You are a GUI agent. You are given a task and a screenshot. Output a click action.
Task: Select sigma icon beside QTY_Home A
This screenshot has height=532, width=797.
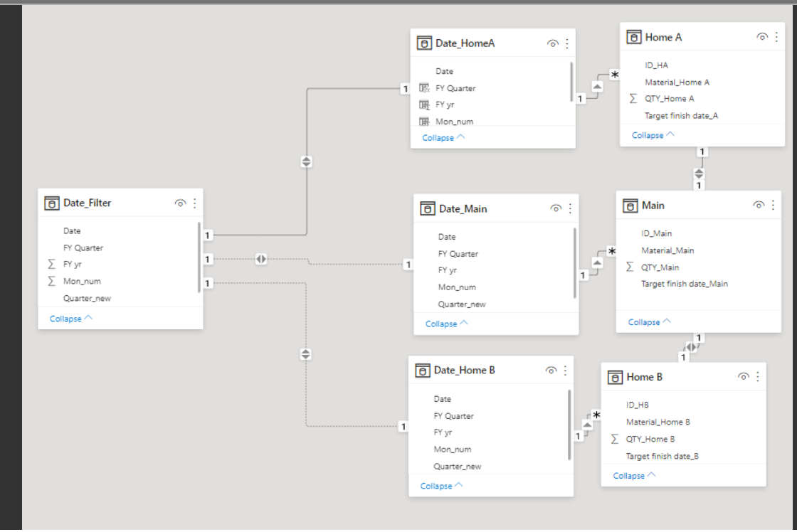(x=633, y=99)
